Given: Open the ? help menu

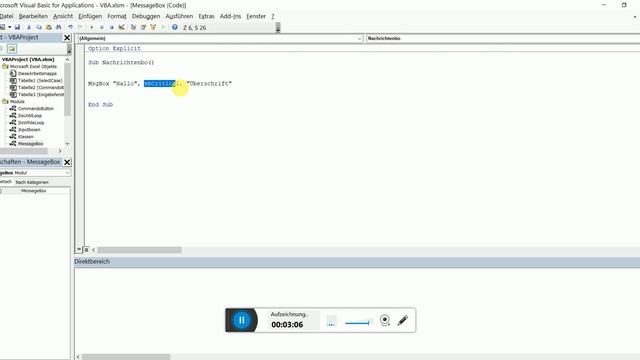Looking at the screenshot, I should (x=273, y=16).
